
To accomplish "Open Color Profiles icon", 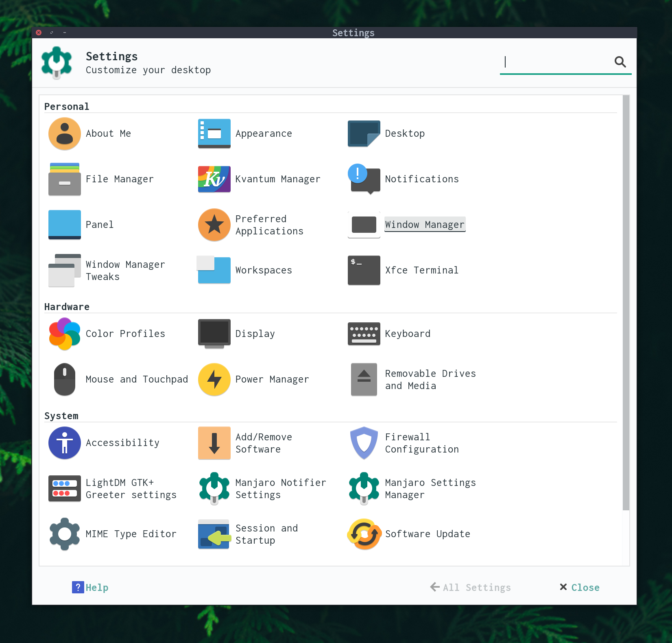I will click(64, 334).
